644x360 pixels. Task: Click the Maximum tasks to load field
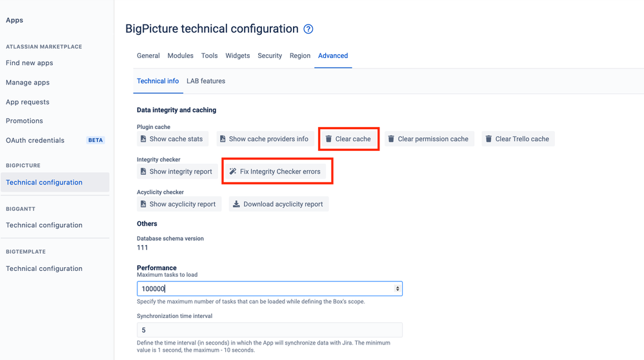[x=270, y=288]
